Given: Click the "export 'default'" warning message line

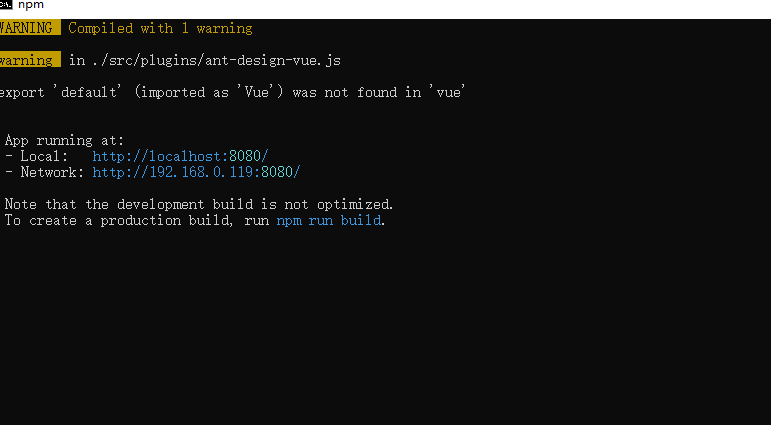Looking at the screenshot, I should coord(232,92).
